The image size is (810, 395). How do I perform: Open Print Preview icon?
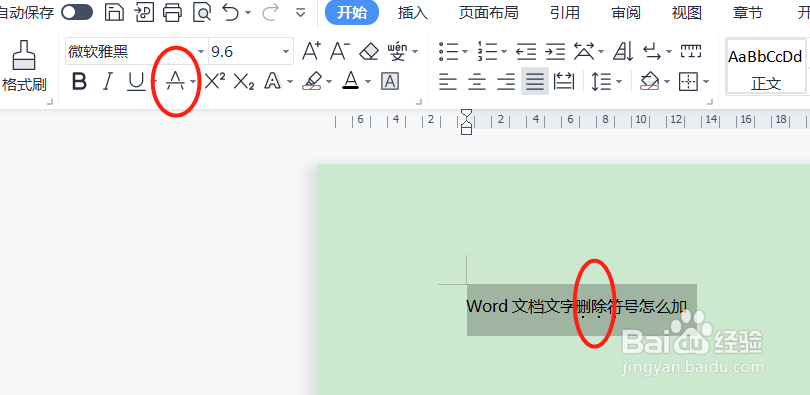pos(202,12)
